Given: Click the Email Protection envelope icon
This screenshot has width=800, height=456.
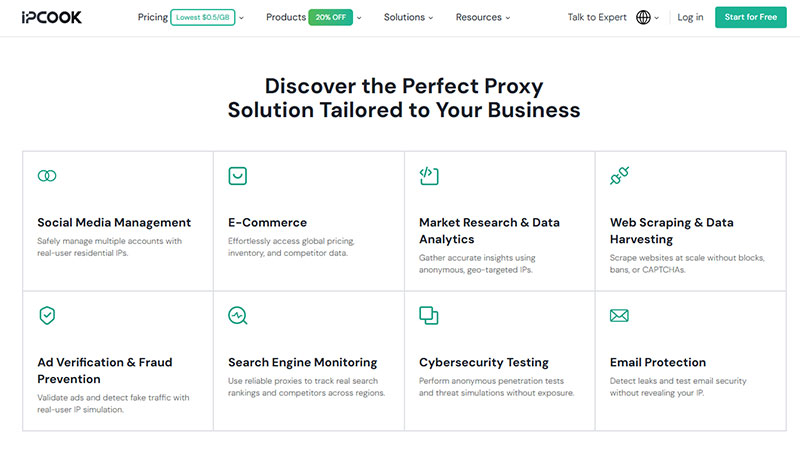Looking at the screenshot, I should [x=619, y=316].
